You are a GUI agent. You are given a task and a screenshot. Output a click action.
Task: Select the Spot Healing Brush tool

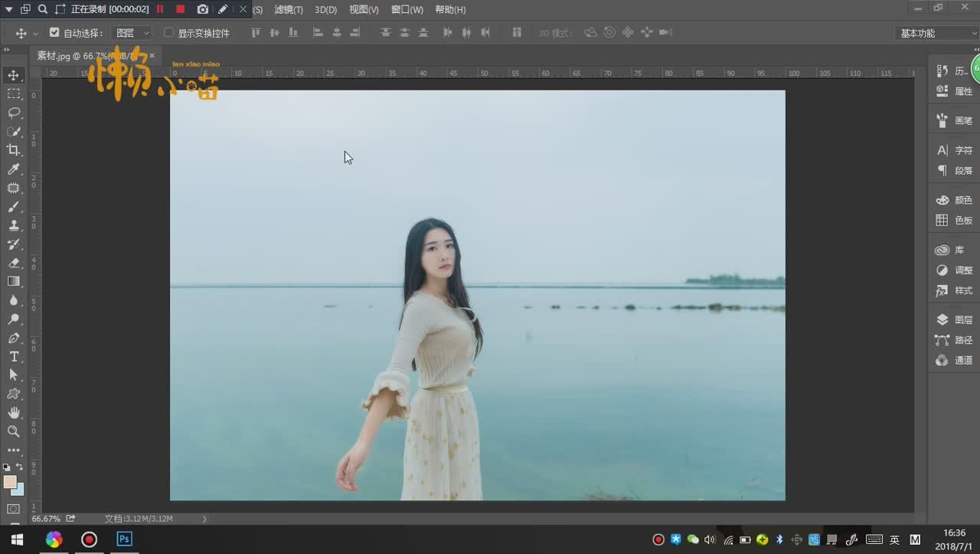[x=14, y=188]
